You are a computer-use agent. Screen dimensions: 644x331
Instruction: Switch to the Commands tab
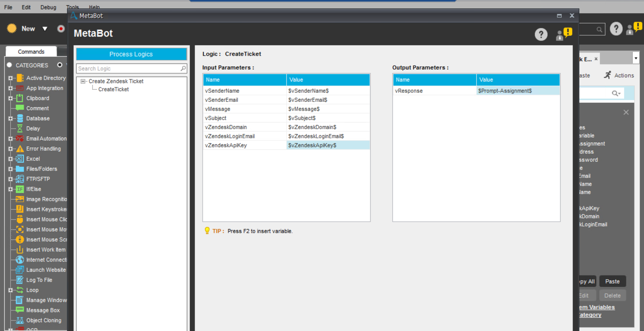[x=31, y=51]
